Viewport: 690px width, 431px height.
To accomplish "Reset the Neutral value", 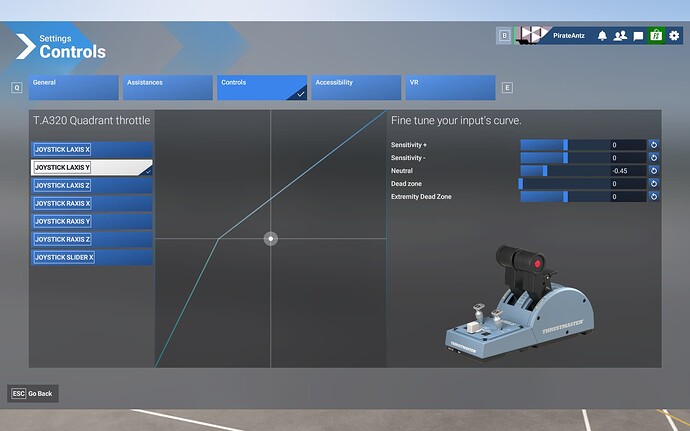I will tap(654, 170).
